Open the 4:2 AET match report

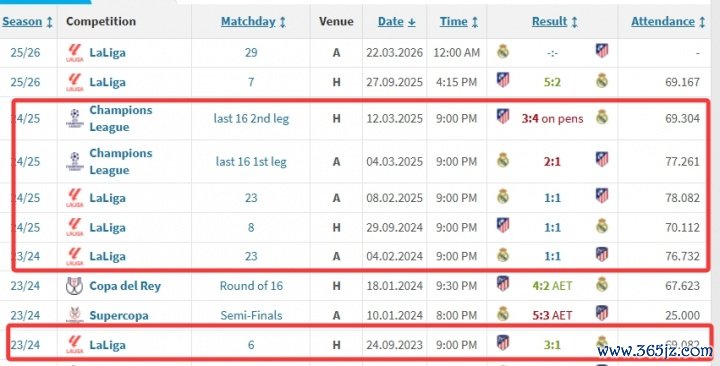coord(552,286)
